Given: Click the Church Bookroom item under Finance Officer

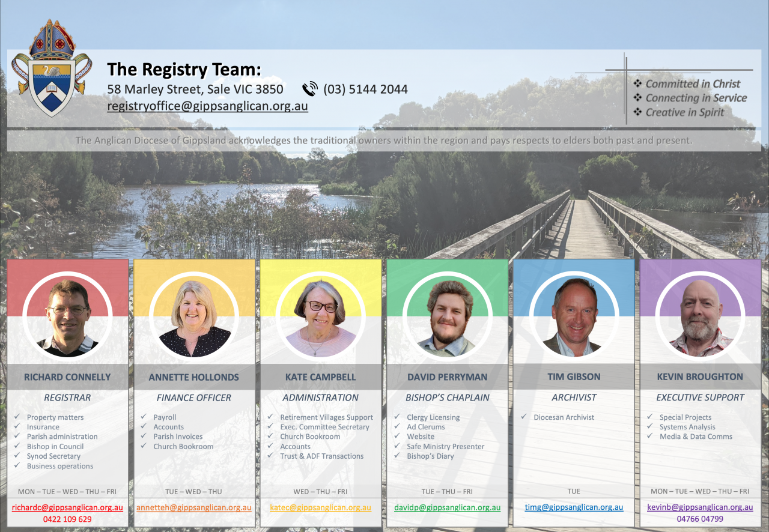Looking at the screenshot, I should (x=183, y=446).
